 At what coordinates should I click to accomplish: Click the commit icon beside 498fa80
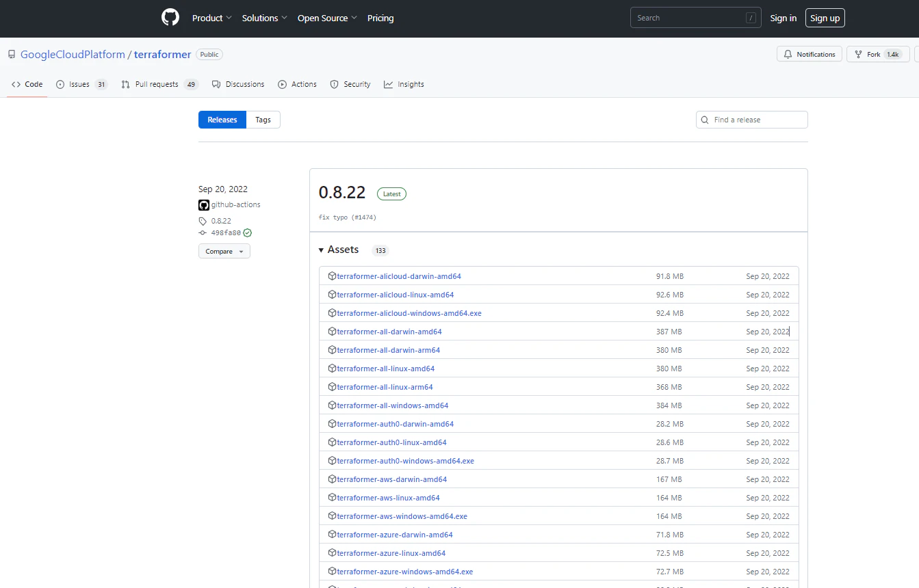point(203,233)
